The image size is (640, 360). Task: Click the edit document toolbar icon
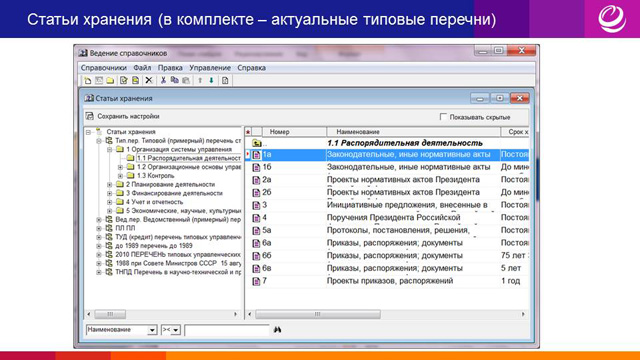click(x=124, y=80)
